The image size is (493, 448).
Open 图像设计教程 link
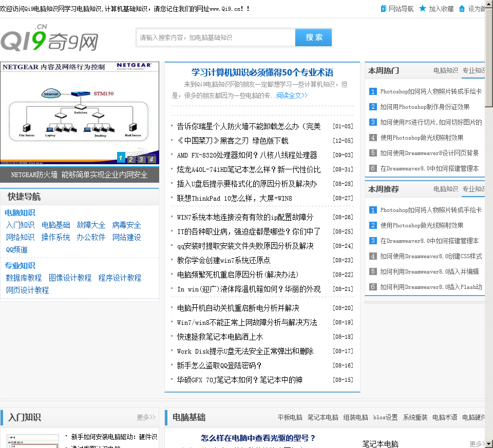tap(70, 278)
